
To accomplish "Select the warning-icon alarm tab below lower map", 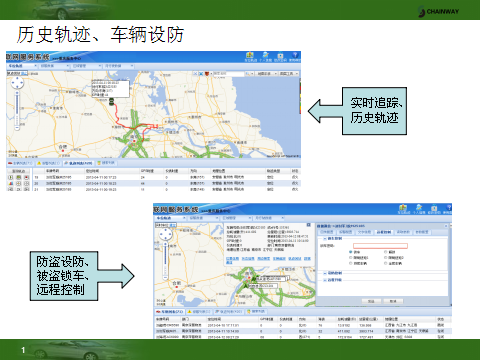I will pos(199,312).
